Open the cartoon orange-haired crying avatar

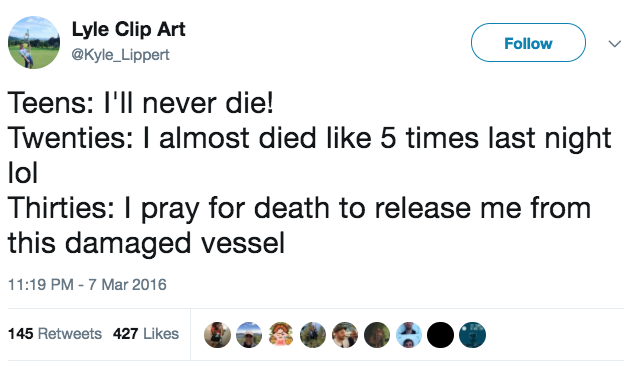click(x=281, y=335)
